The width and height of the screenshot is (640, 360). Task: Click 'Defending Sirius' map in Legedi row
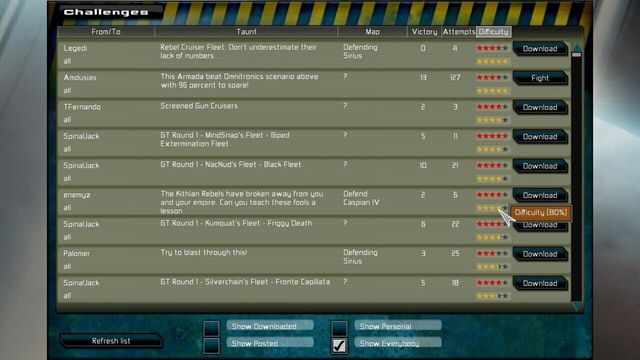click(360, 51)
